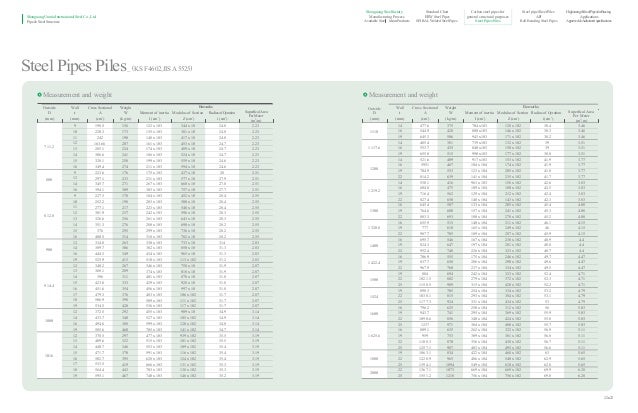Open the "ERW Steel Pipes" header link
The image size is (638, 413).
(x=437, y=17)
